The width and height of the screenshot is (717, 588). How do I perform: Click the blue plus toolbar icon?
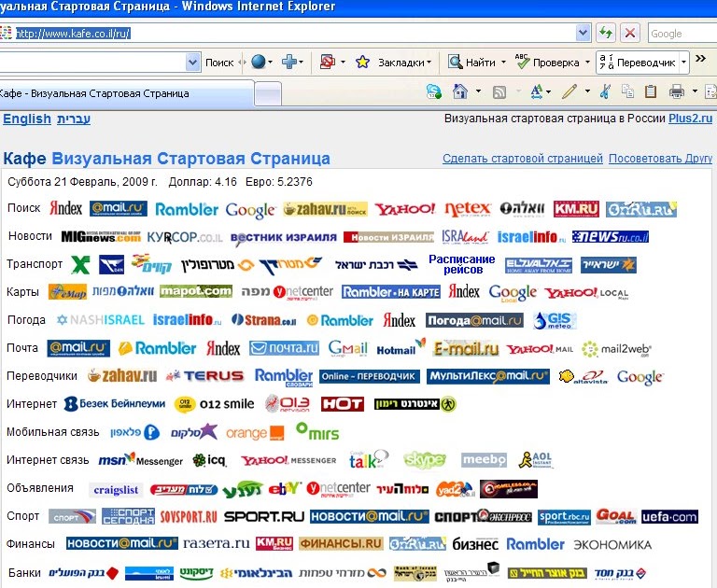click(x=289, y=62)
